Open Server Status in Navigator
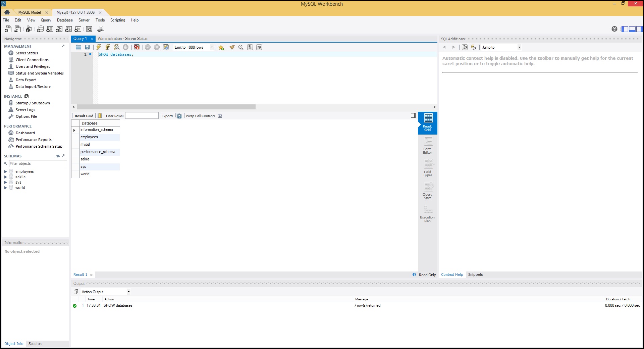 (27, 53)
